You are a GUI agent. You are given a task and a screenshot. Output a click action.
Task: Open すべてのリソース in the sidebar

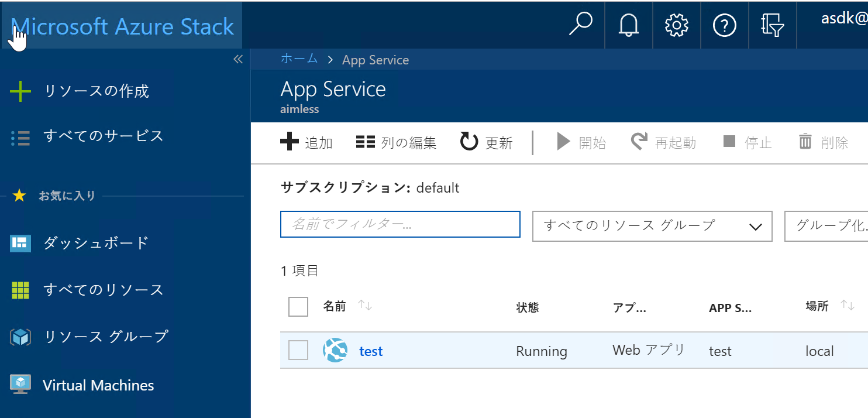tap(104, 289)
